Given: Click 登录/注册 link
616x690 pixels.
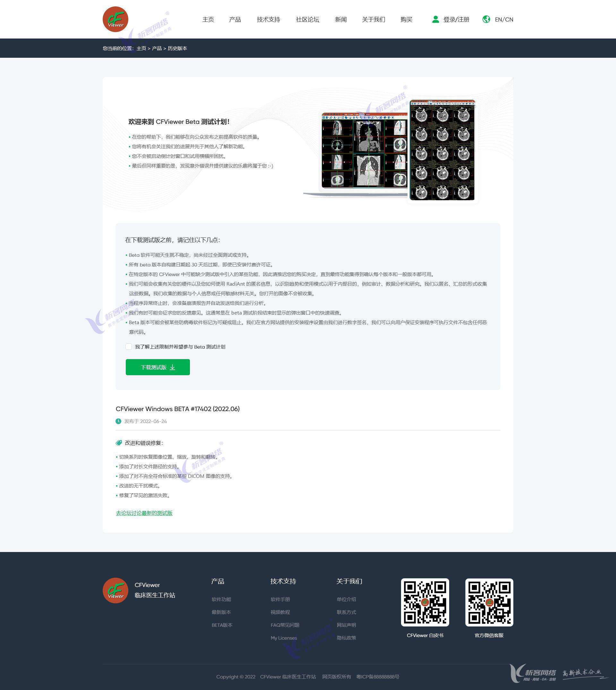Looking at the screenshot, I should [x=456, y=20].
